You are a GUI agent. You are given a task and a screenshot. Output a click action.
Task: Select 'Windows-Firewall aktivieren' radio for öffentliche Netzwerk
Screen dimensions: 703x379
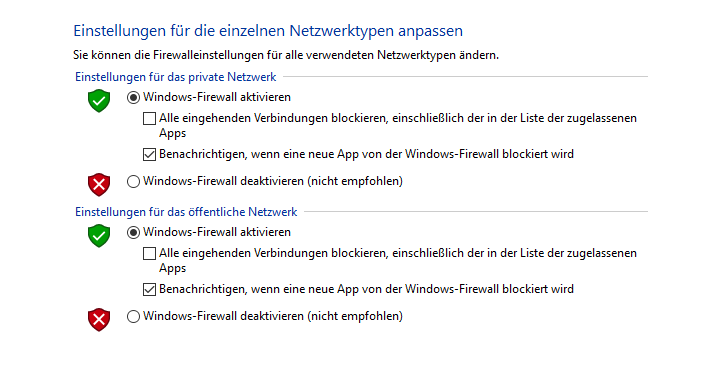133,232
